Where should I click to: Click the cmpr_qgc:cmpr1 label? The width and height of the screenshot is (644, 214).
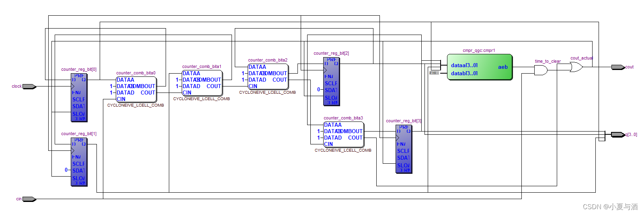(479, 50)
